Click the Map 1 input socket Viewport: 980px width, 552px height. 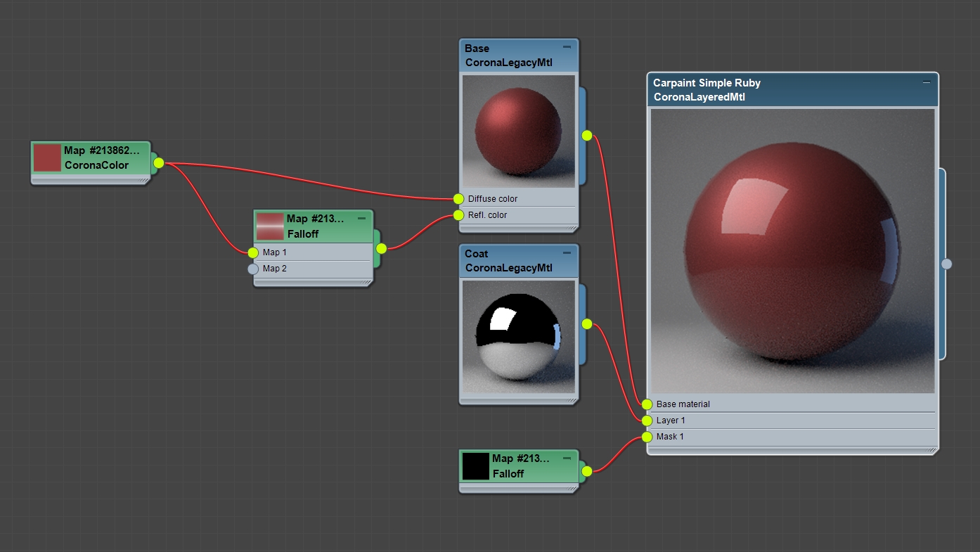pos(253,252)
